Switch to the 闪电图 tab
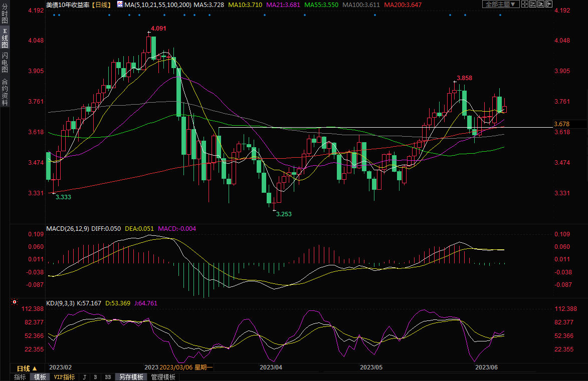Viewport: 588px width, 381px height. [5, 62]
